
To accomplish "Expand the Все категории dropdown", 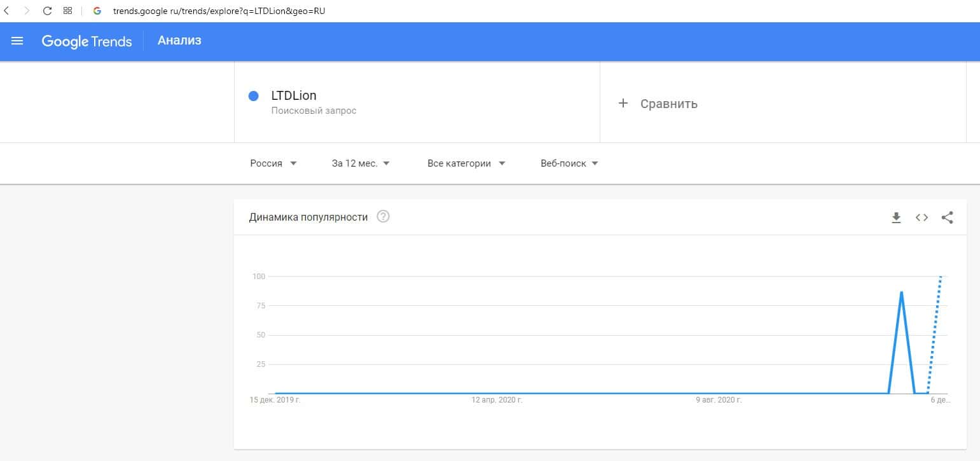I will pos(466,163).
